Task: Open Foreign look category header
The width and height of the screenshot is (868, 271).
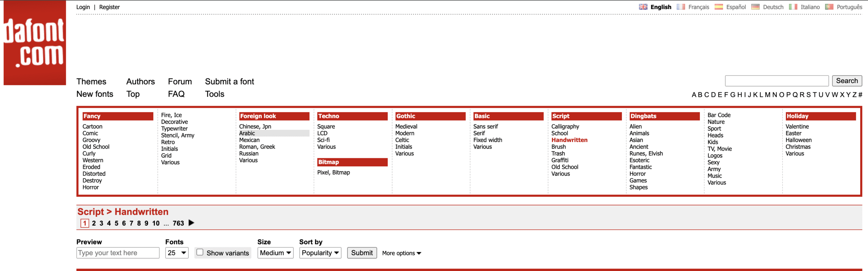Action: (x=274, y=116)
